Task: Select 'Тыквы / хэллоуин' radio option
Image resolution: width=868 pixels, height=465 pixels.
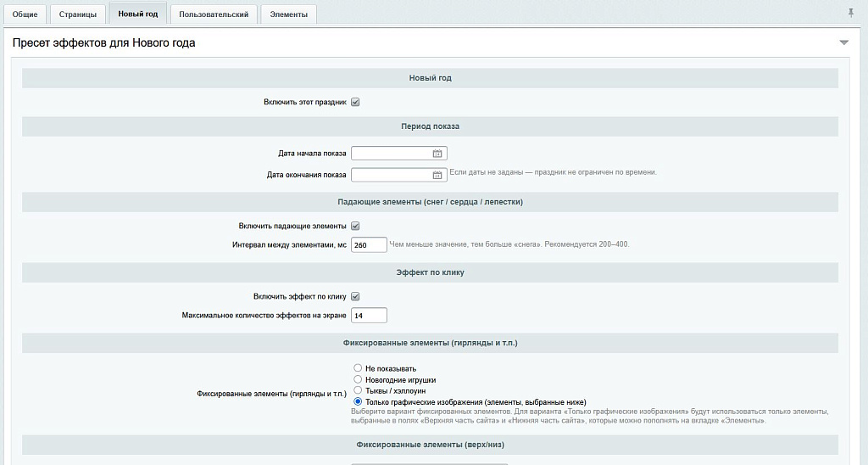Action: (358, 390)
